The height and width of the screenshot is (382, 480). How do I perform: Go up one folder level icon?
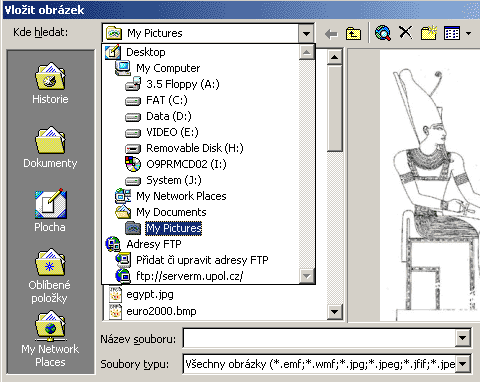(353, 34)
